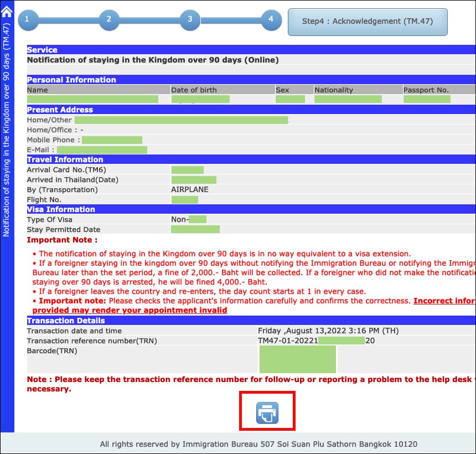Click 'Arrived in Thailand(Date)' label
The width and height of the screenshot is (476, 454).
pyautogui.click(x=73, y=180)
